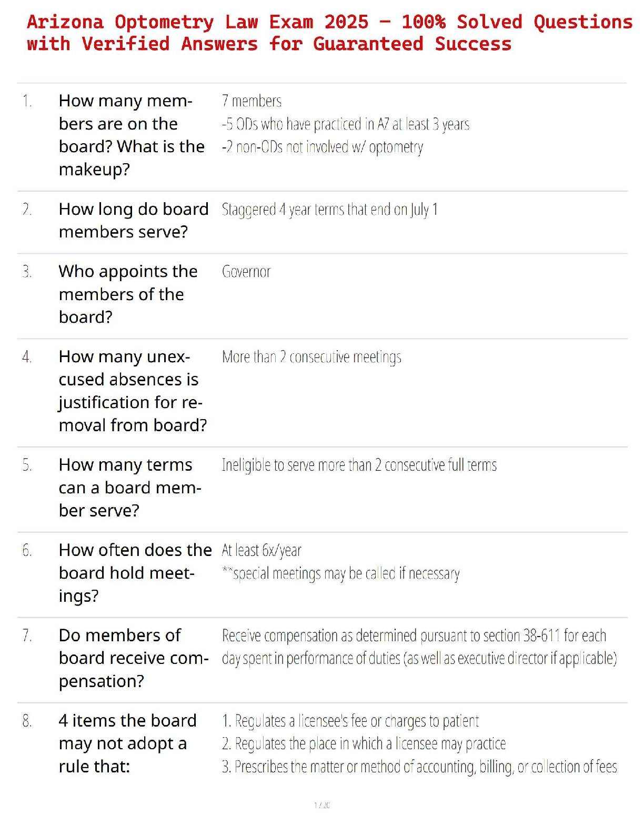
Task: Click the 'Governor' answer text
Action: click(246, 272)
